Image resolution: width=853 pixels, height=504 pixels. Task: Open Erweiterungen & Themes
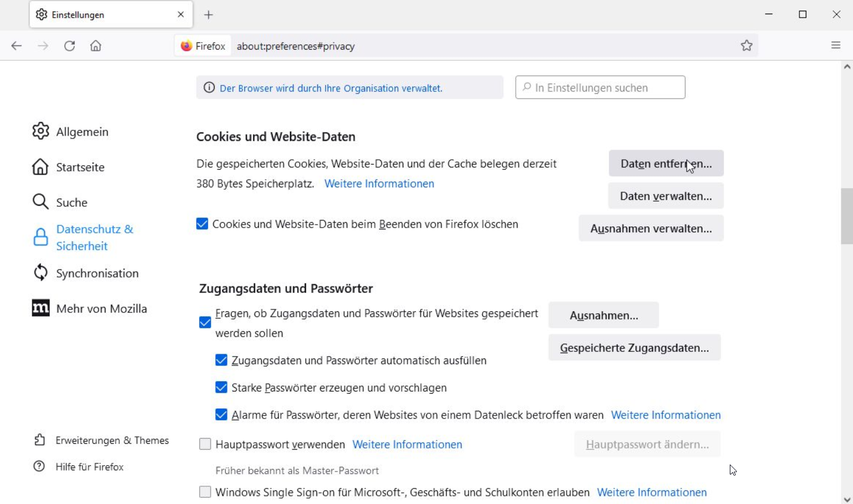coord(112,440)
